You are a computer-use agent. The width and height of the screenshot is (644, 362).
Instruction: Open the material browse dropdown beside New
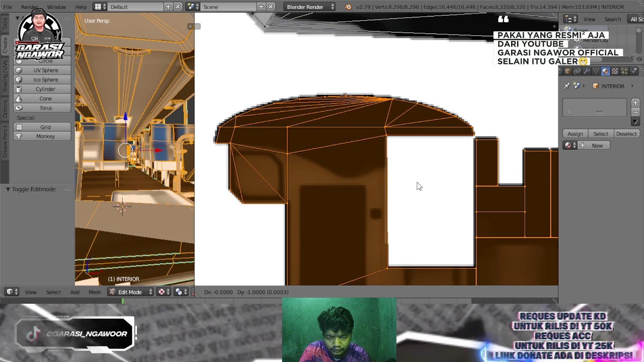coord(570,145)
